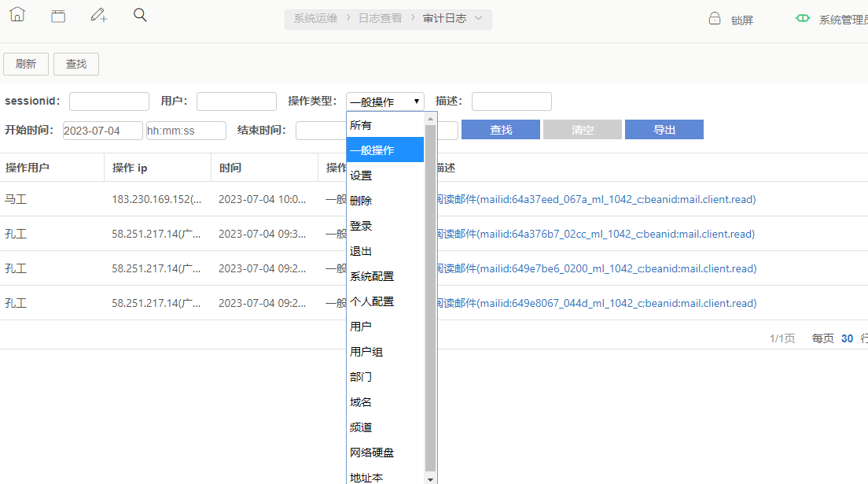Click the compose pencil-plus icon

click(99, 15)
